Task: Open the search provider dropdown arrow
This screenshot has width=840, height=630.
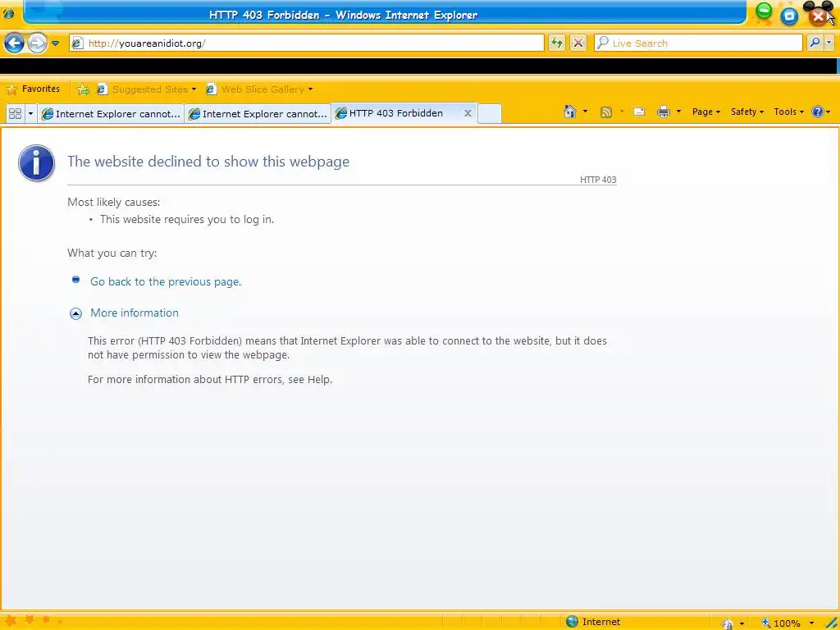Action: coord(829,43)
